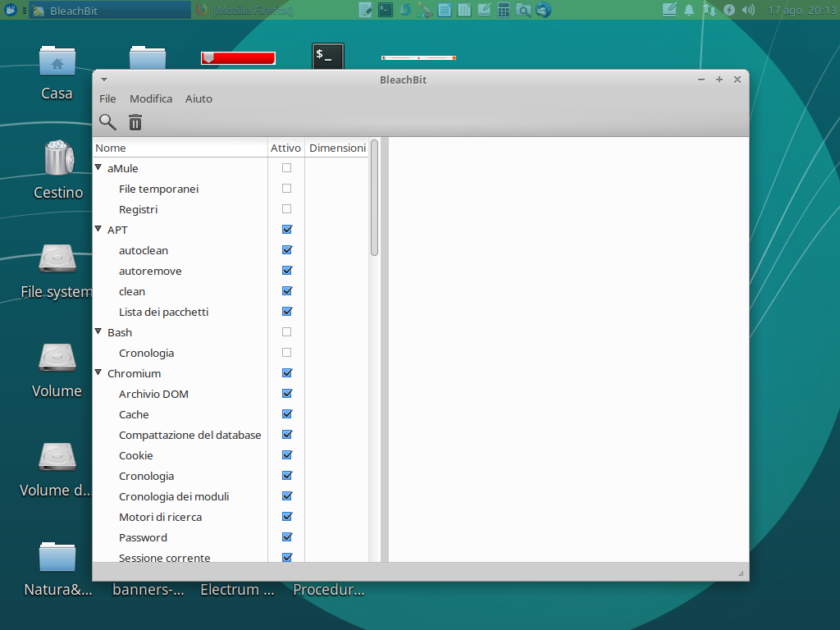This screenshot has height=630, width=840.
Task: Open the file search launcher in the panel
Action: point(523,10)
